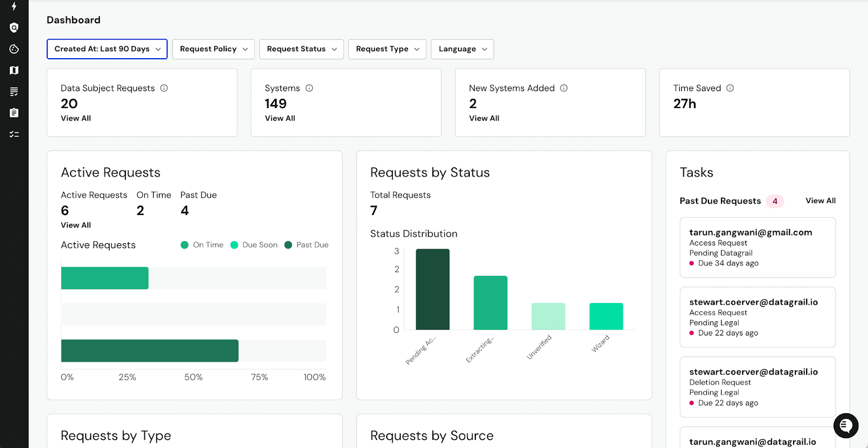The image size is (868, 448).
Task: Click the dark green Pending bar in chart
Action: pyautogui.click(x=432, y=289)
